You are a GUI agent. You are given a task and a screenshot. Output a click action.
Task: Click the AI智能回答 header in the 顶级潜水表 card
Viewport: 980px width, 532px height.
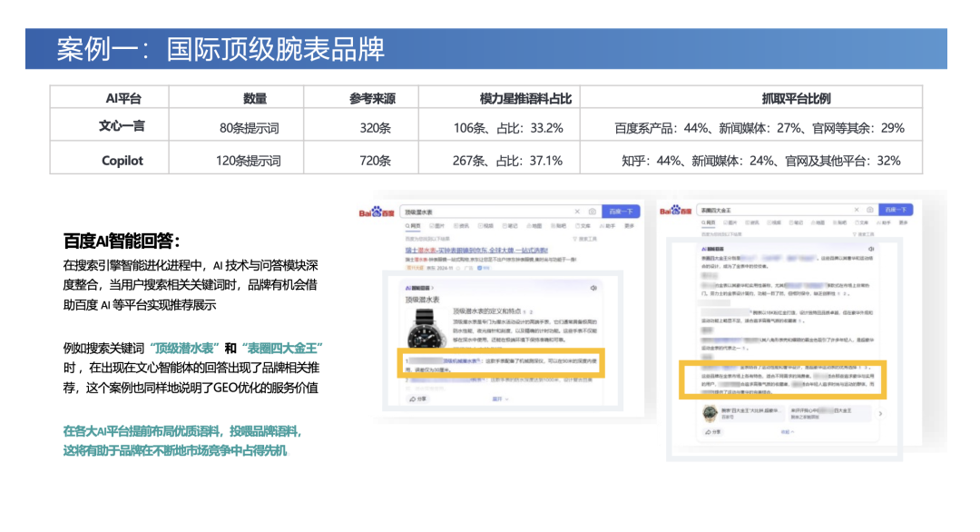click(x=418, y=288)
